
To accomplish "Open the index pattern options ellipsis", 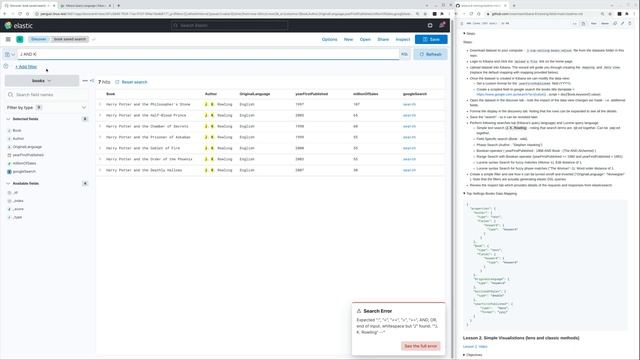I will click(85, 81).
